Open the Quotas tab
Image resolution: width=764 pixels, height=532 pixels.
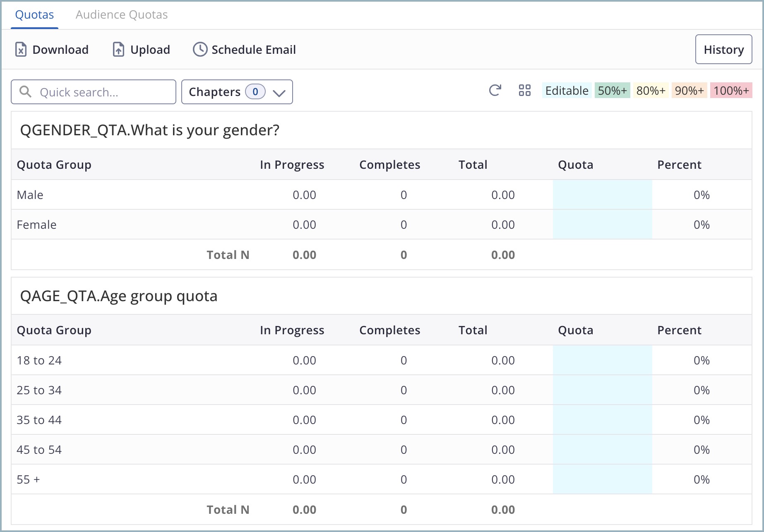[34, 15]
